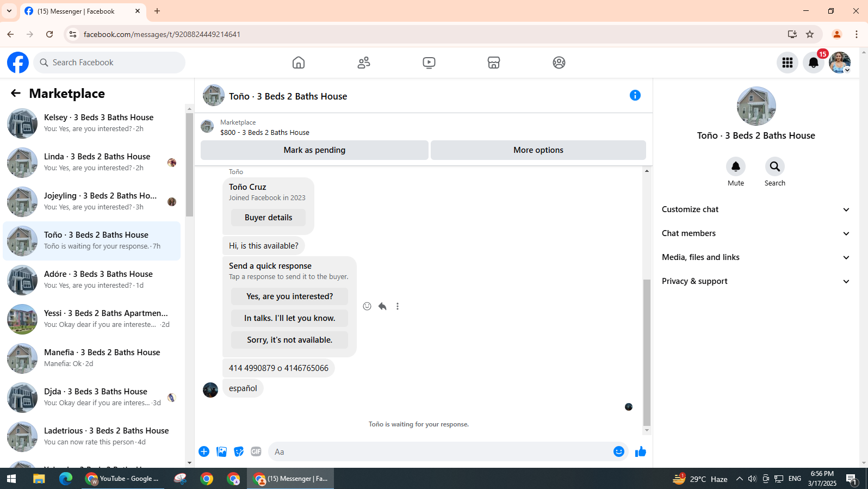The image size is (868, 489).
Task: Attach a photo with the image icon
Action: coord(221,451)
